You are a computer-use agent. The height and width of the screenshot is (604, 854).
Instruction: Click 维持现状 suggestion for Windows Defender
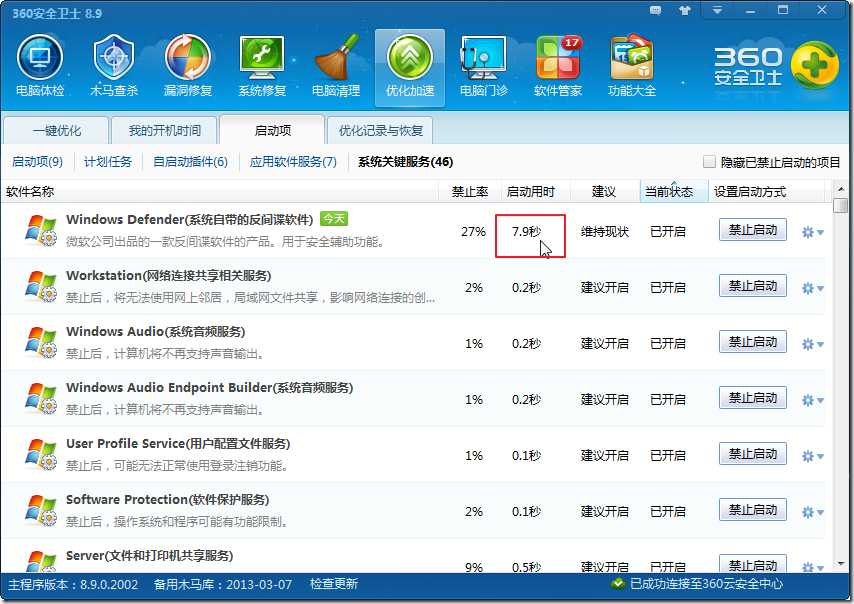point(605,231)
